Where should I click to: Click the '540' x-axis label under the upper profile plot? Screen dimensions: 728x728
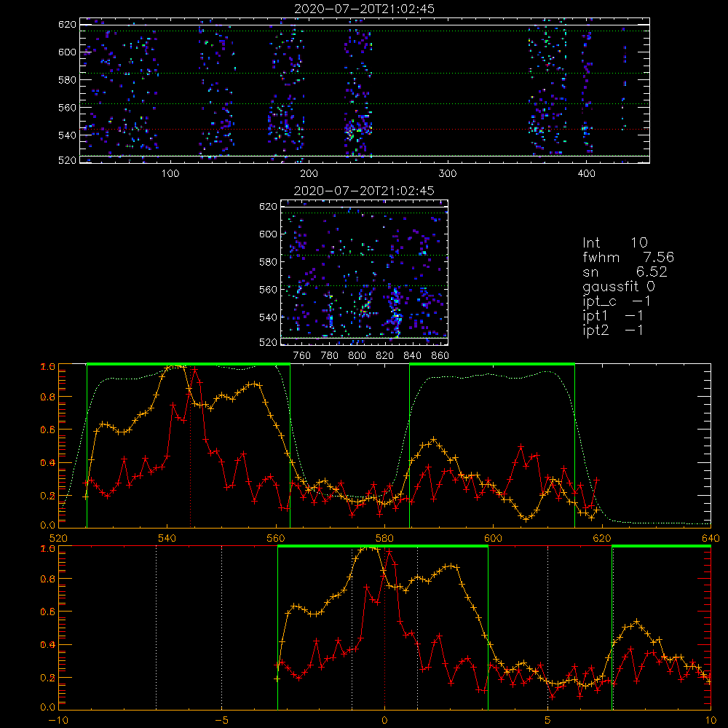pyautogui.click(x=167, y=539)
